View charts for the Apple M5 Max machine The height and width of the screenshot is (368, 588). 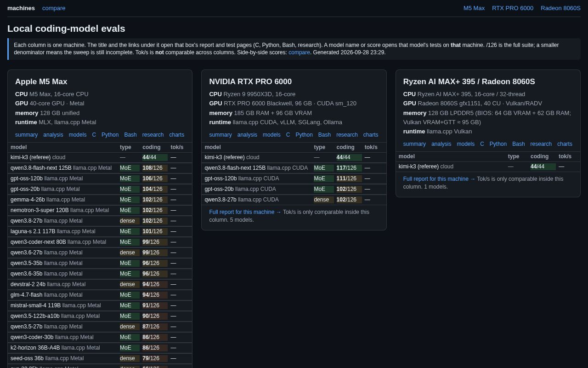177,135
